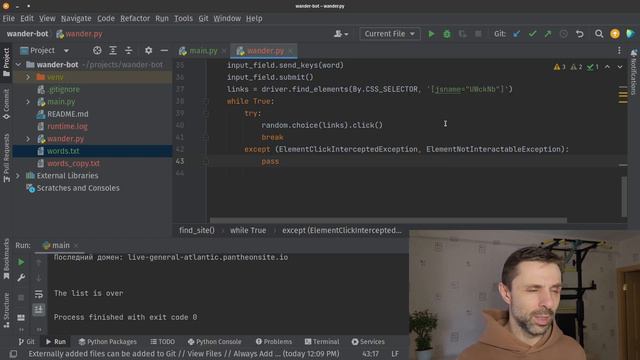
Task: Open Run panel wrench settings
Action: coord(21,278)
